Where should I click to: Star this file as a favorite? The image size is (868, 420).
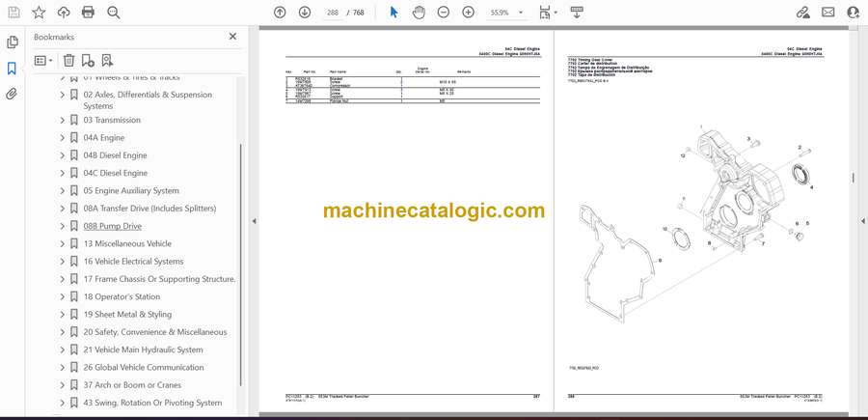39,13
